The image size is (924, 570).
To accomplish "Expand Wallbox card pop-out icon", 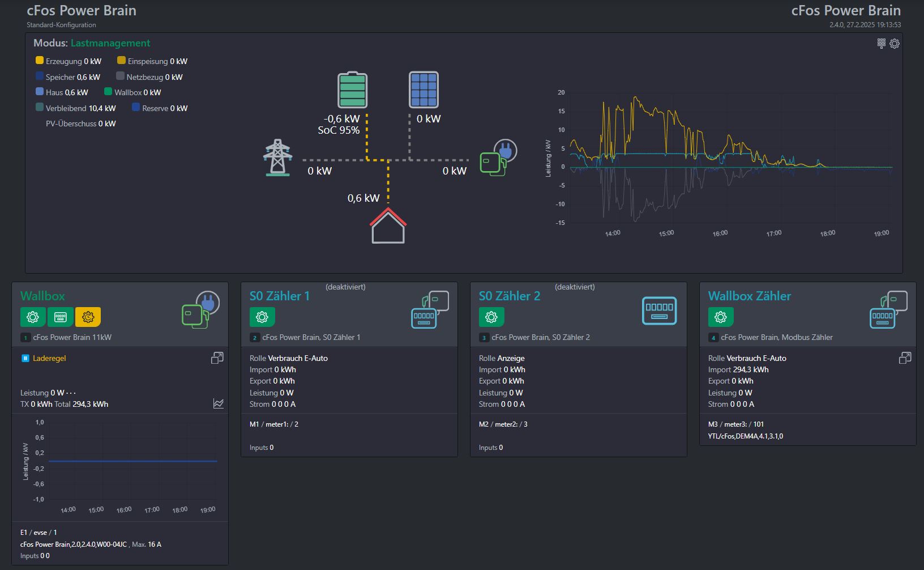I will 217,358.
